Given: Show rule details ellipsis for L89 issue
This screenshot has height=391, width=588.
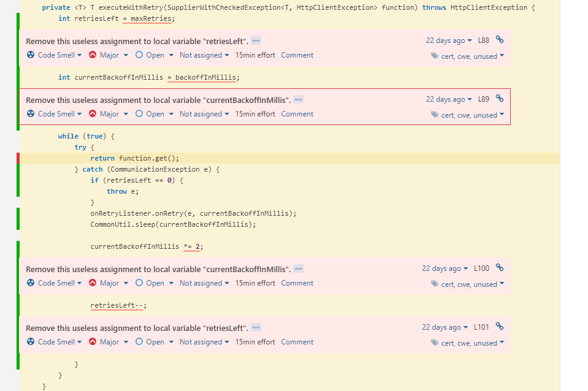Looking at the screenshot, I should [299, 99].
